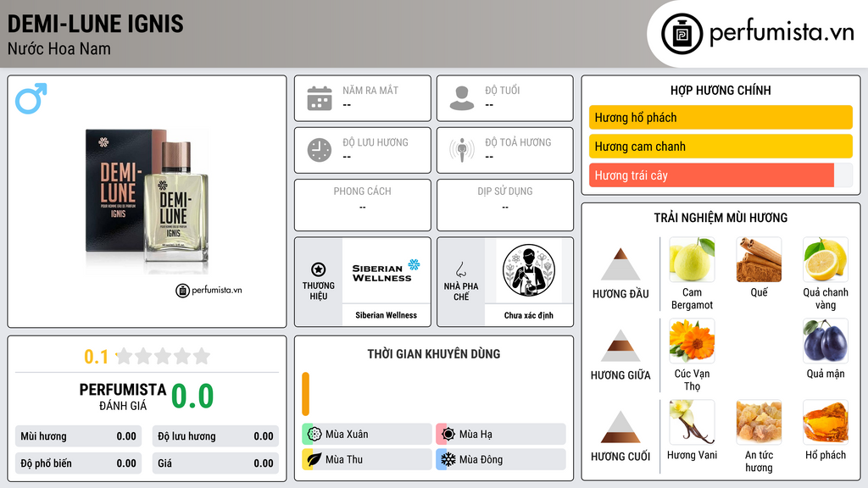The width and height of the screenshot is (868, 488).
Task: Open the Chưa xác định perfumer link
Action: [x=529, y=315]
